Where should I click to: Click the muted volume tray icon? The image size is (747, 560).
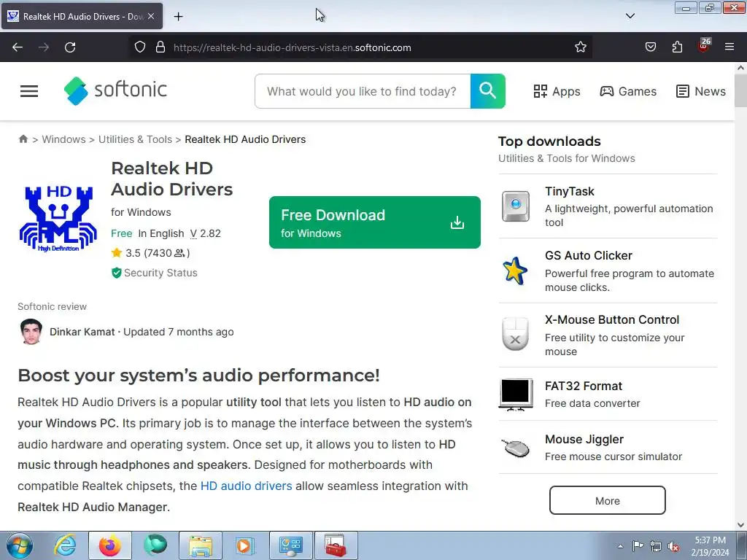click(673, 546)
